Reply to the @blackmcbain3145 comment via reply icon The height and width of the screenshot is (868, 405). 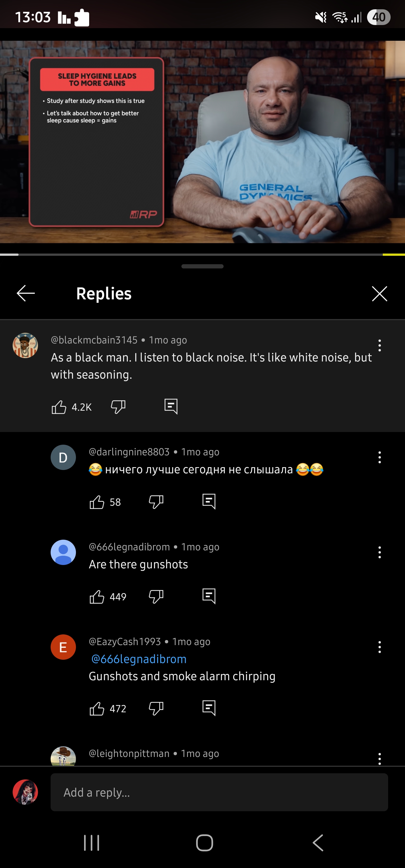[x=171, y=406]
